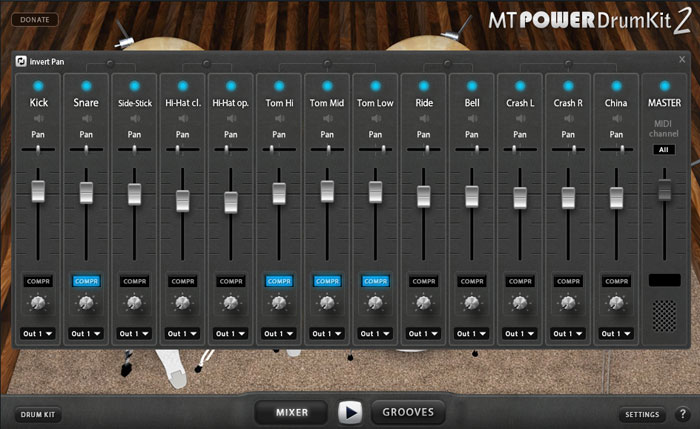Click the Tom Hi compressor knob
Image resolution: width=700 pixels, height=429 pixels.
(x=279, y=303)
